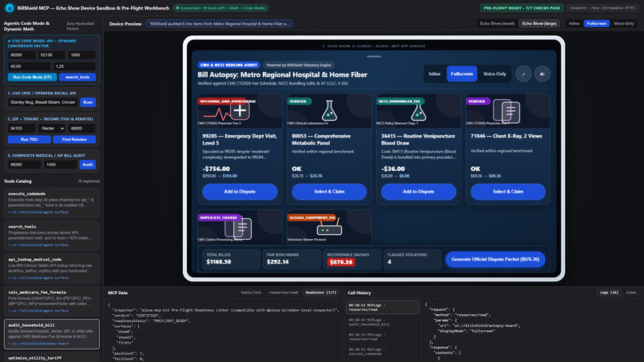This screenshot has width=644, height=362.
Task: Open the Logs (16) tab in Call History
Action: (609, 292)
